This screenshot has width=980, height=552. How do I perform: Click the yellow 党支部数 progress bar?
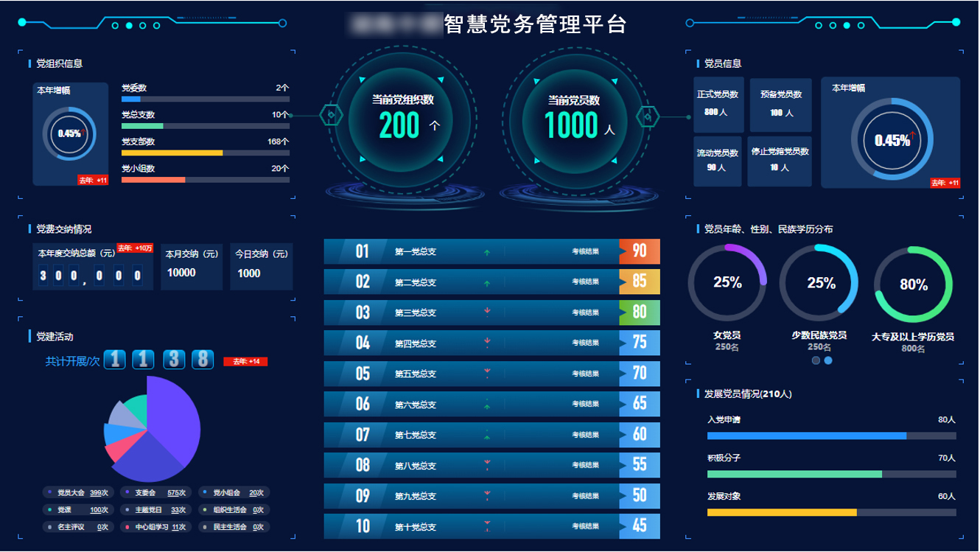pos(206,153)
